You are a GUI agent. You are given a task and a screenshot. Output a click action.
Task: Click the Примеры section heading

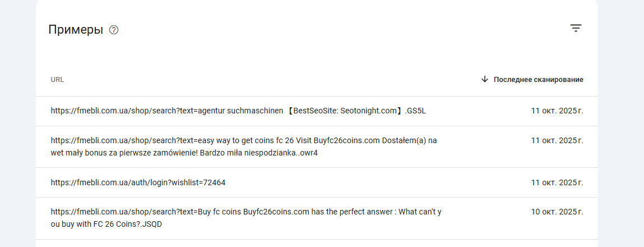point(76,30)
